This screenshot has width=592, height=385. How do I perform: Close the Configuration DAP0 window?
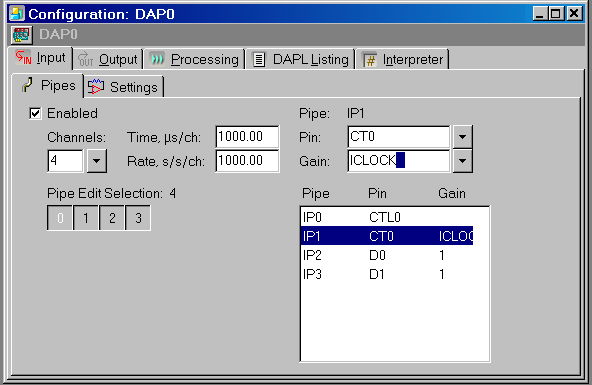[x=574, y=14]
